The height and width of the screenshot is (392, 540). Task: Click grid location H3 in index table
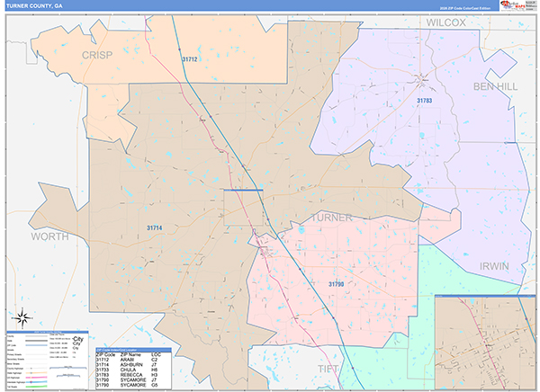[154, 375]
